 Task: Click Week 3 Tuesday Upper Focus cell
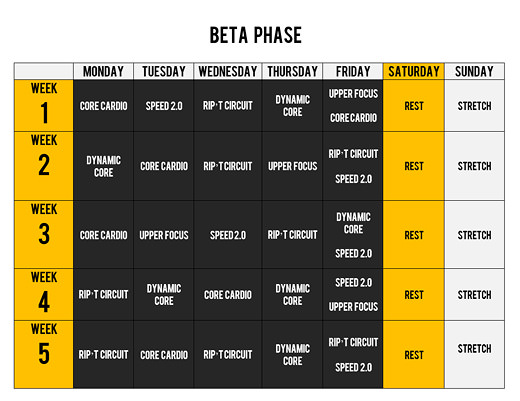point(164,235)
